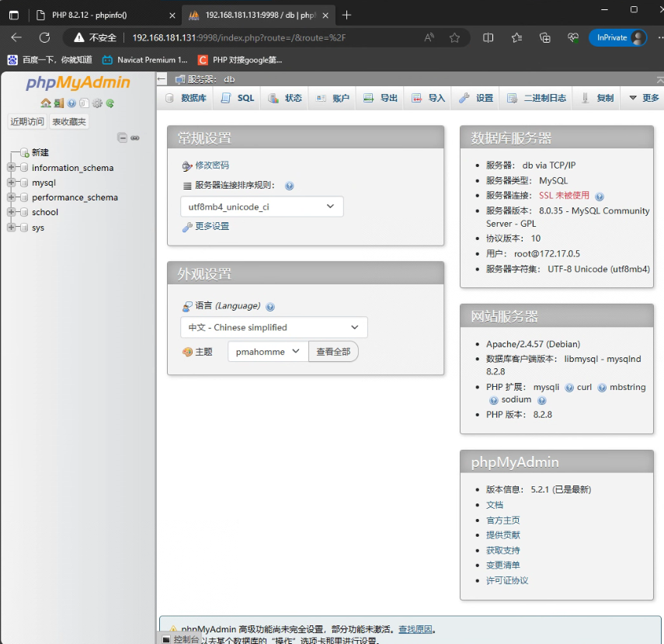This screenshot has width=664, height=644.
Task: Open the 官方主页 link
Action: [x=502, y=520]
